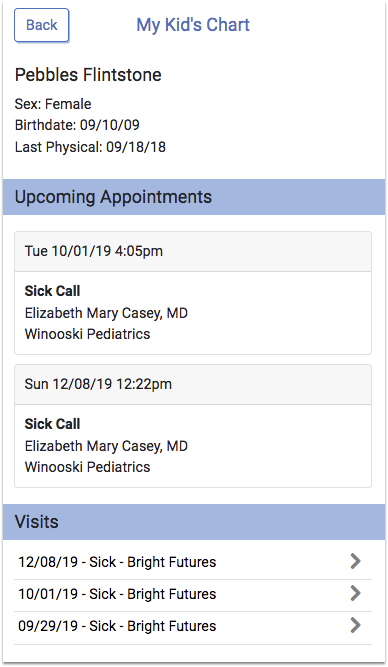Image resolution: width=388 pixels, height=667 pixels.
Task: Expand the 12/08/19 Sick visit chevron
Action: [x=355, y=561]
